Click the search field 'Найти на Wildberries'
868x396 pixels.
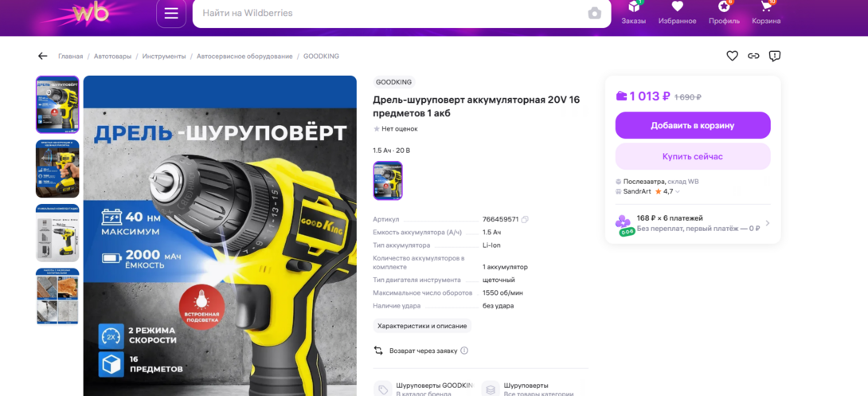[401, 14]
